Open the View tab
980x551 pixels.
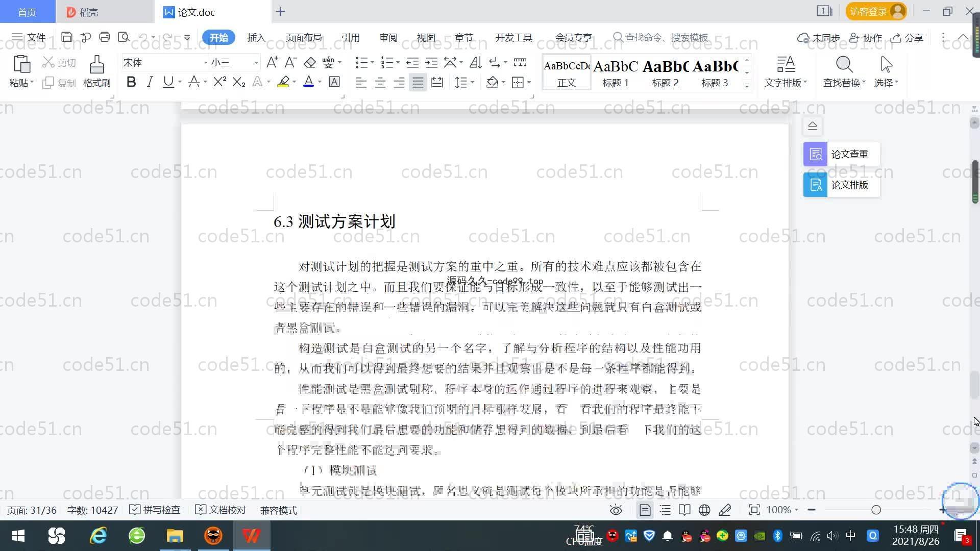(426, 38)
